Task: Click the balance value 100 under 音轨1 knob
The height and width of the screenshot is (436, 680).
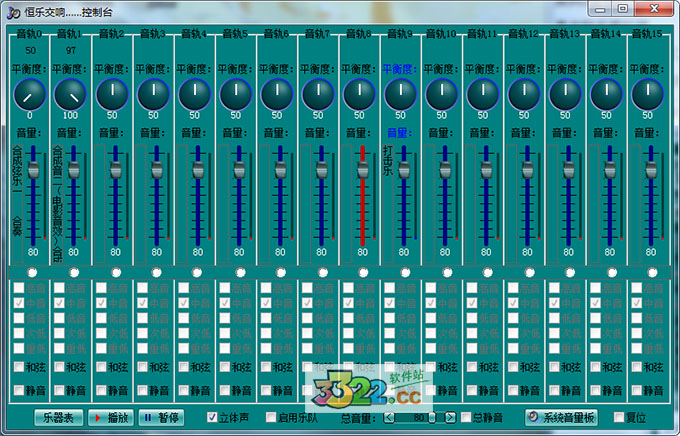Action: click(70, 115)
